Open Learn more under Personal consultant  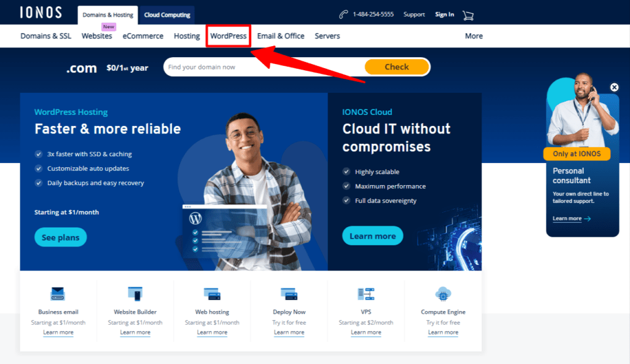(567, 219)
